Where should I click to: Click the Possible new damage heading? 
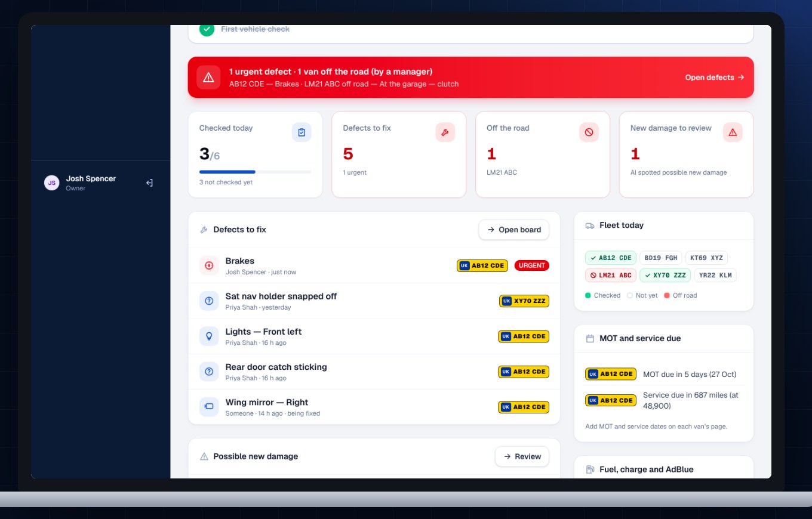click(x=256, y=456)
